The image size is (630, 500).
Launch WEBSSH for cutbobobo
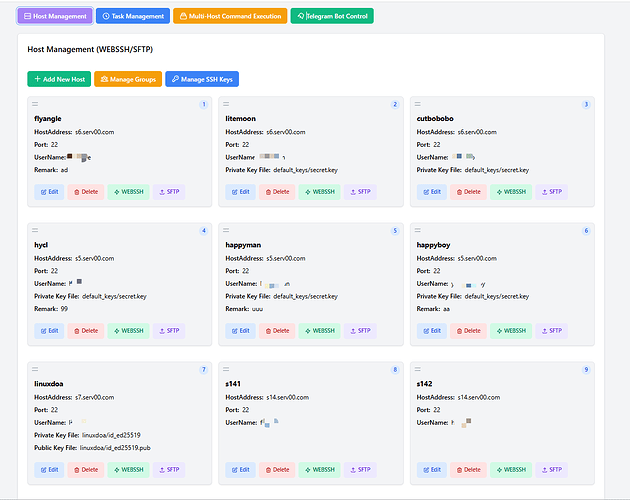point(511,192)
